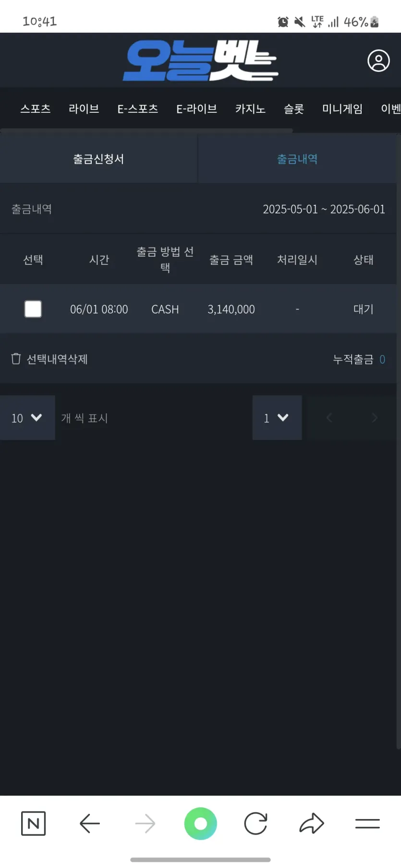
Task: Open the 카지노 menu item
Action: tap(250, 109)
